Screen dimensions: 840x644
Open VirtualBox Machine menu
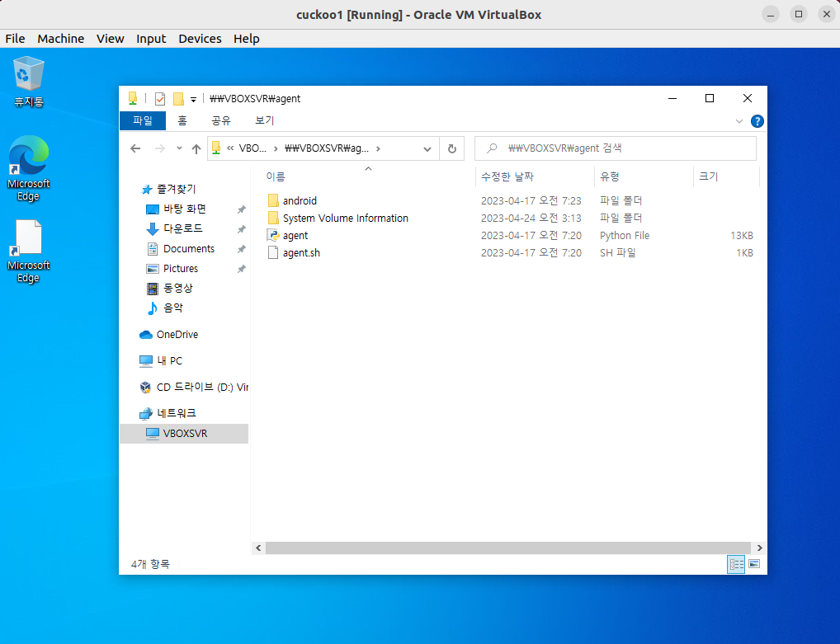[60, 39]
